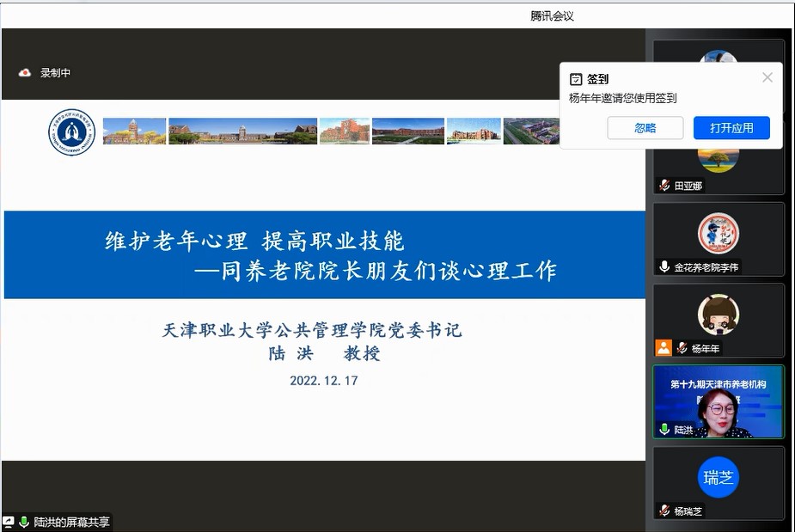Click the cloud recording indicator icon
This screenshot has width=795, height=532.
25,73
